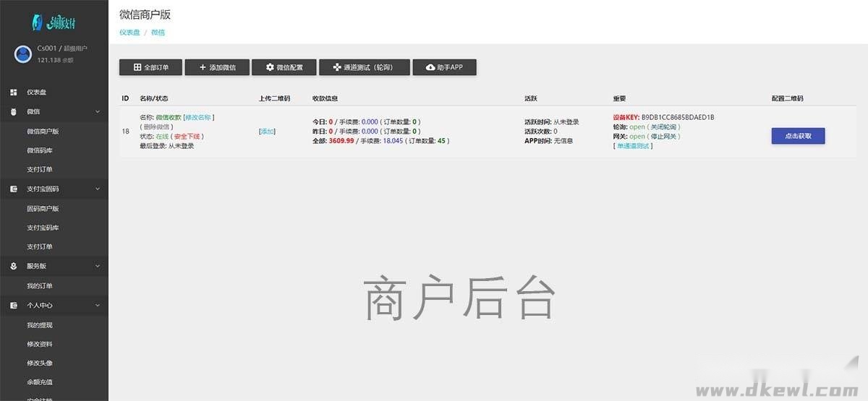Stop the gateway via 停止网关

coord(664,136)
